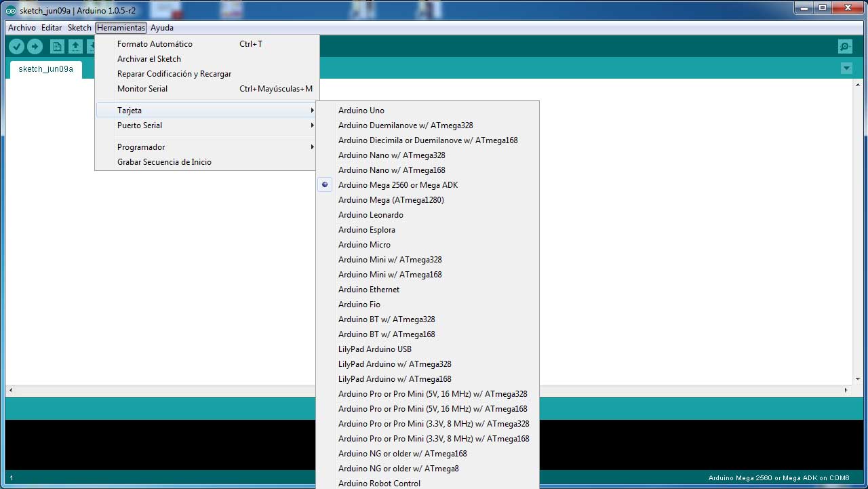The height and width of the screenshot is (489, 868).
Task: Click the Arduino logo in title bar
Action: coord(11,10)
